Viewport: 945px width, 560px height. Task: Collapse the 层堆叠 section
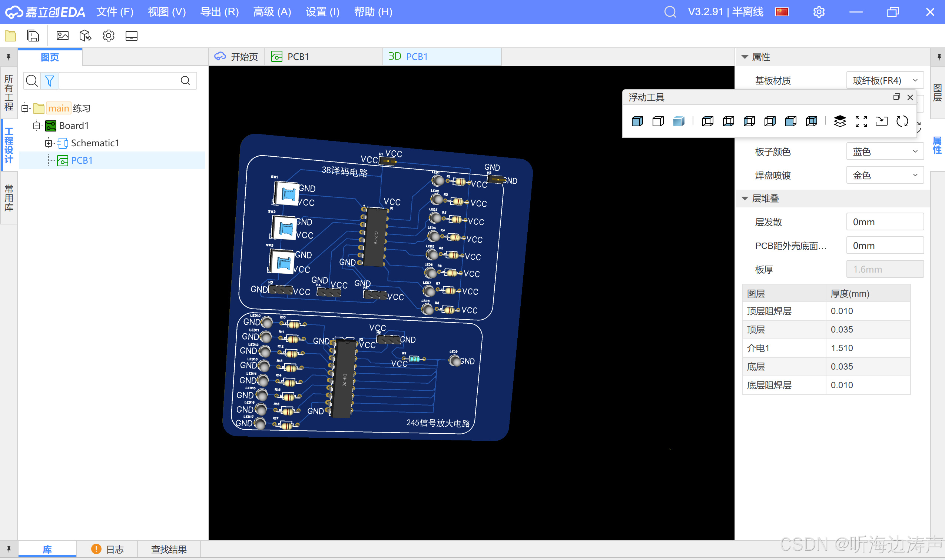(745, 199)
